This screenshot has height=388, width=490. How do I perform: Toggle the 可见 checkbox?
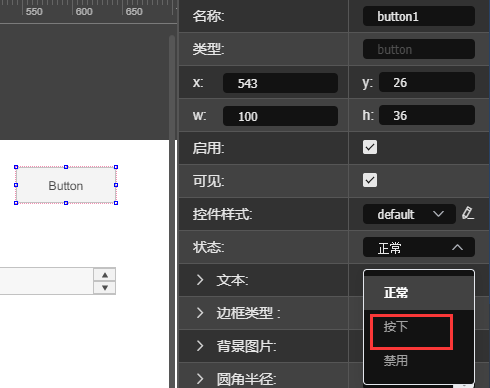tap(370, 180)
